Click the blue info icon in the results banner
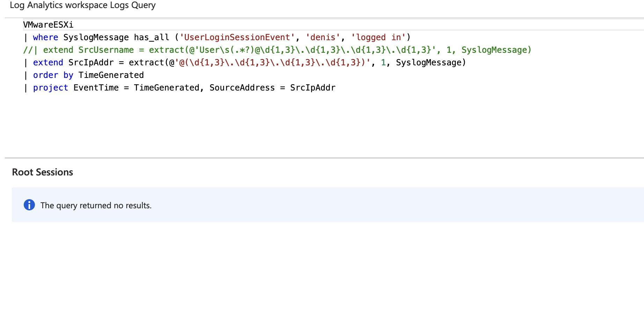Viewport: 644px width, 318px height. 30,205
